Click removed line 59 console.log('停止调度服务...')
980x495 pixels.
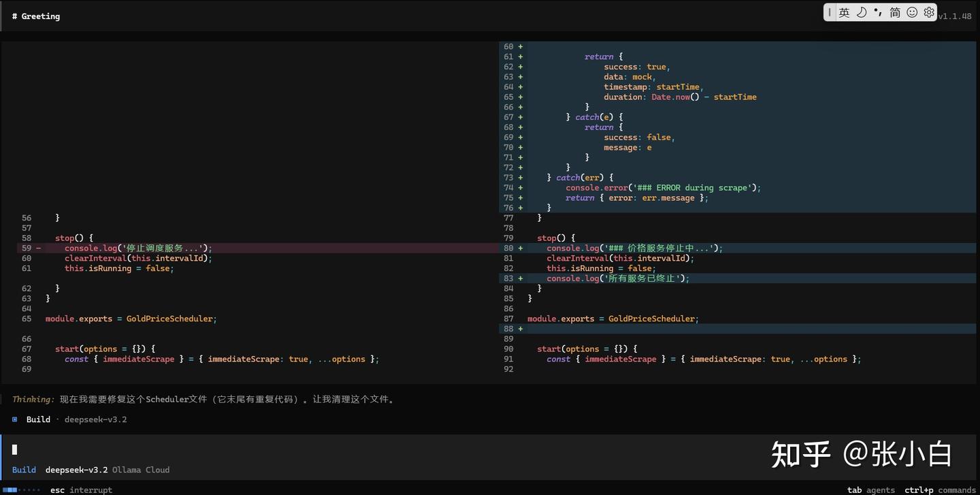tap(138, 249)
